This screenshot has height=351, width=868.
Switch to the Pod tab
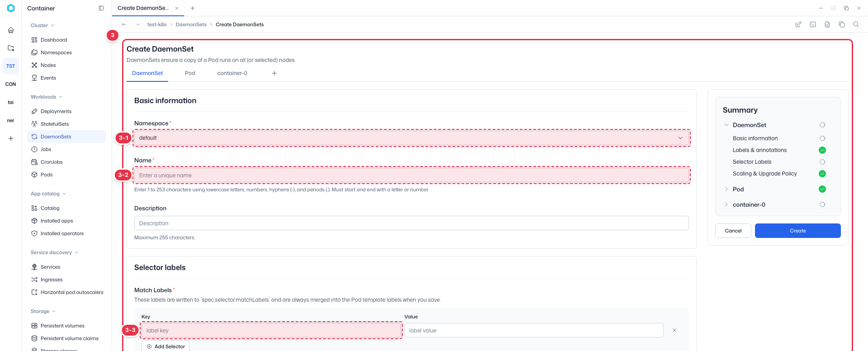(x=190, y=73)
